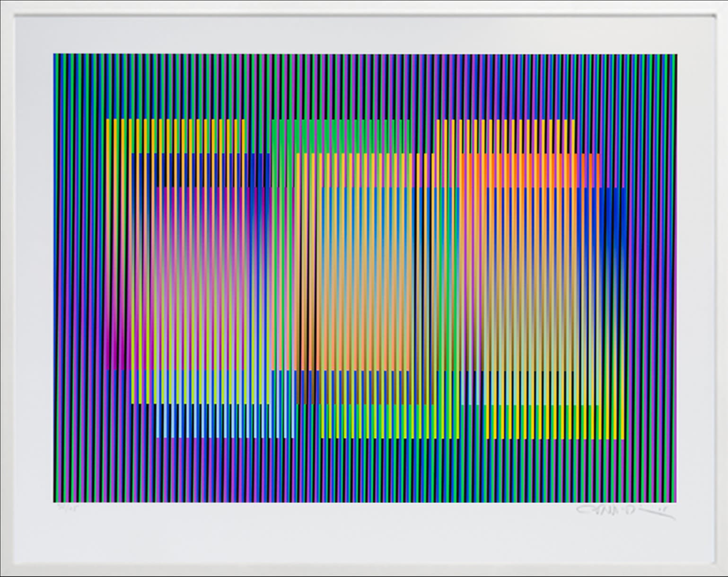Select the light blue stripes at bottom left
Viewport: 728px width, 577px height.
pos(203,424)
